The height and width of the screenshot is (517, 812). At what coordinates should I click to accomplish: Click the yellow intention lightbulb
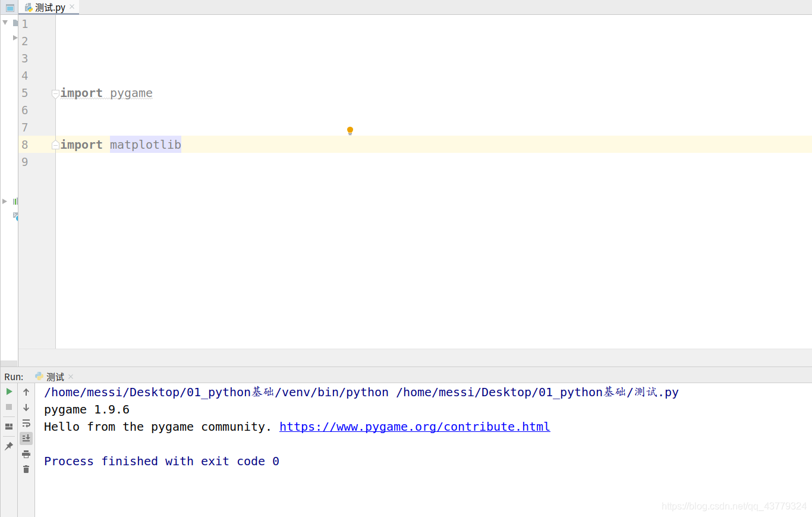pos(350,130)
